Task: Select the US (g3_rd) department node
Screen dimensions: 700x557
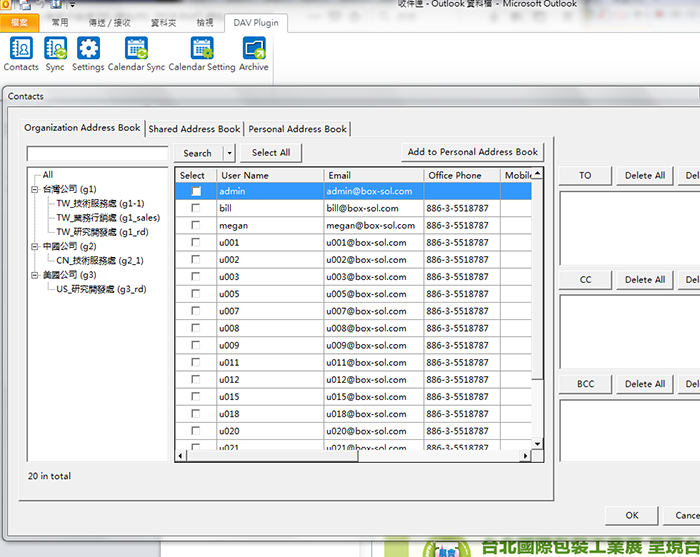Action: pyautogui.click(x=101, y=289)
